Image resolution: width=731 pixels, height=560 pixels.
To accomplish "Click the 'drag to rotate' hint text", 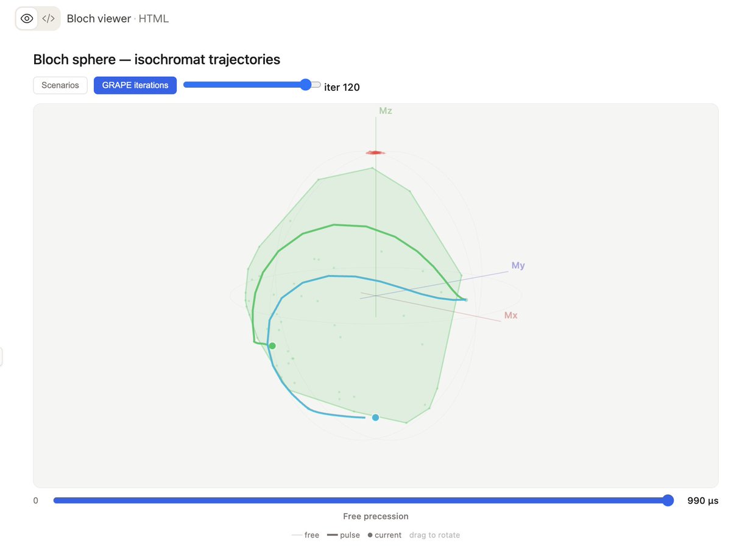I will click(x=434, y=535).
